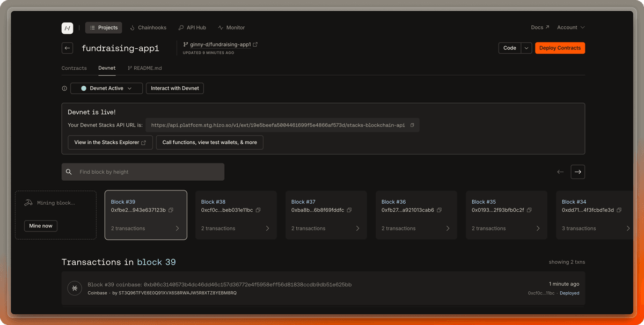Viewport: 644px width, 325px height.
Task: Select the Block #39 card
Action: (146, 215)
